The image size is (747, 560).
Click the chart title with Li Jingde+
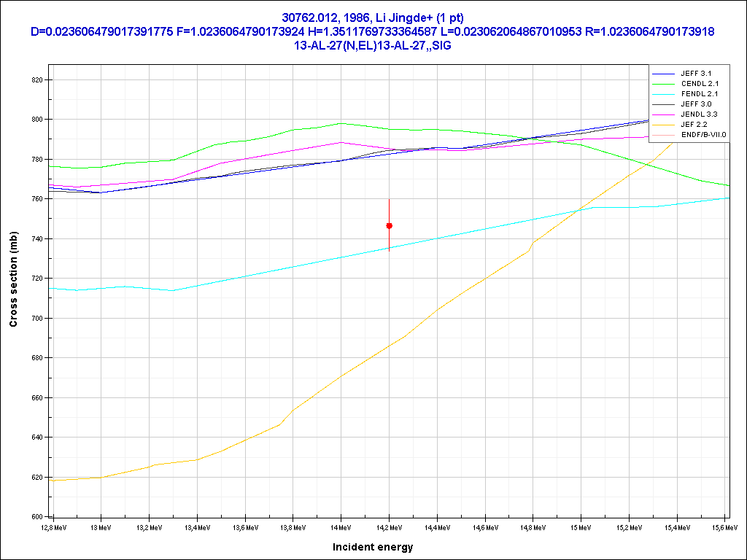tap(373, 17)
